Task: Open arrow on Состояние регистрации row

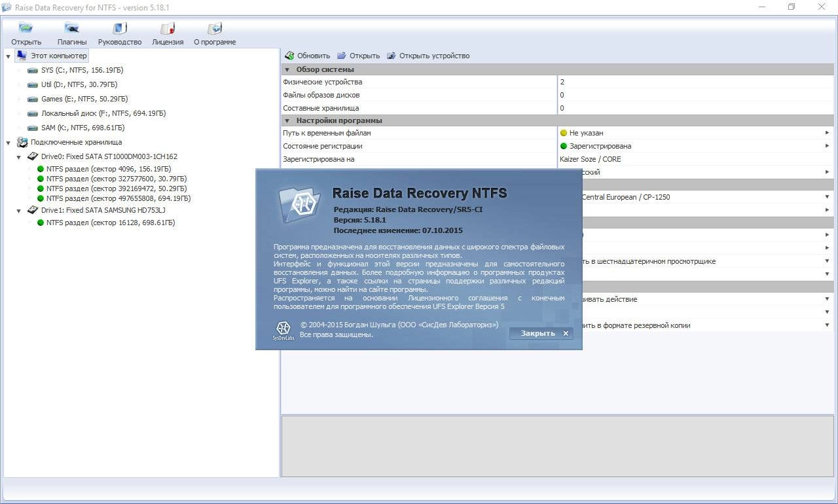Action: click(x=828, y=146)
